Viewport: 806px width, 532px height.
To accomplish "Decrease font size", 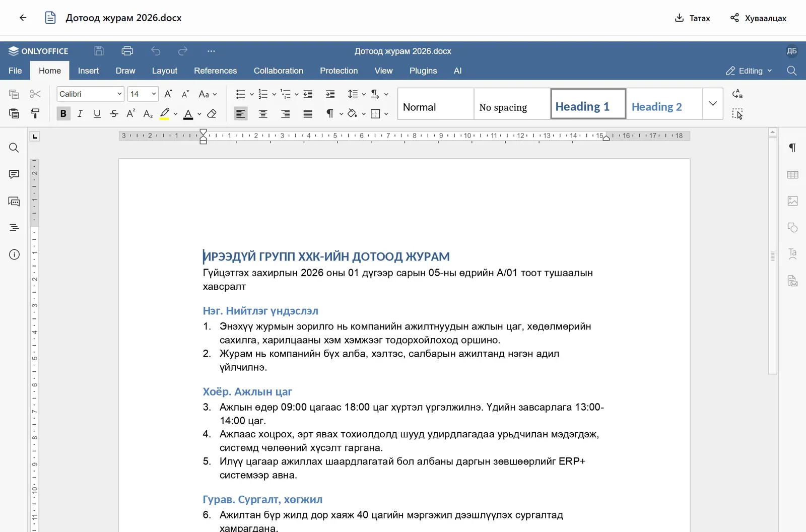I will 185,94.
